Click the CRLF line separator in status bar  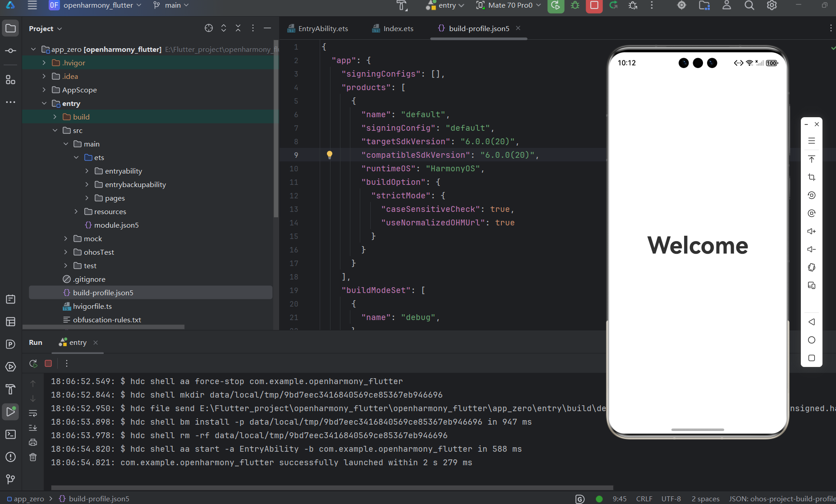point(644,499)
